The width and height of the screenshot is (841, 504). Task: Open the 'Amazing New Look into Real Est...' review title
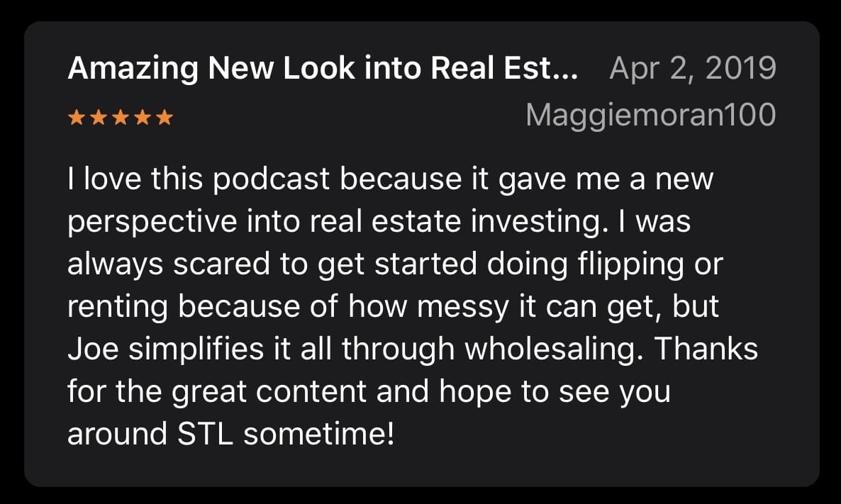(x=323, y=69)
